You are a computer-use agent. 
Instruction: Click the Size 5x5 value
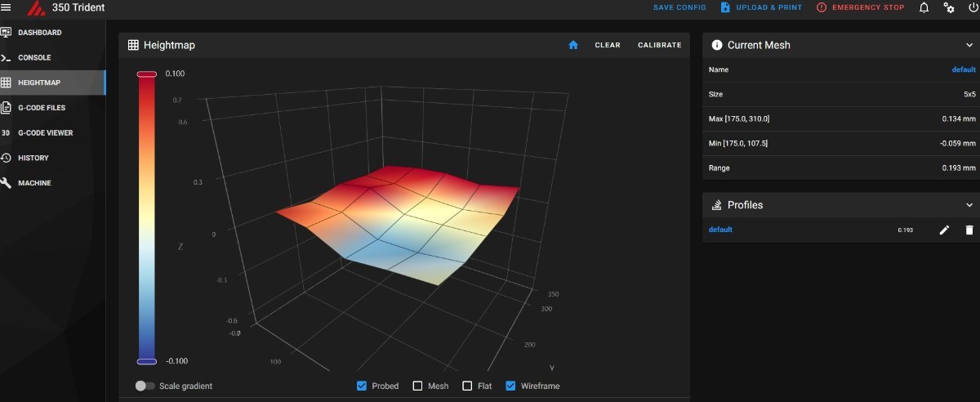coord(969,94)
